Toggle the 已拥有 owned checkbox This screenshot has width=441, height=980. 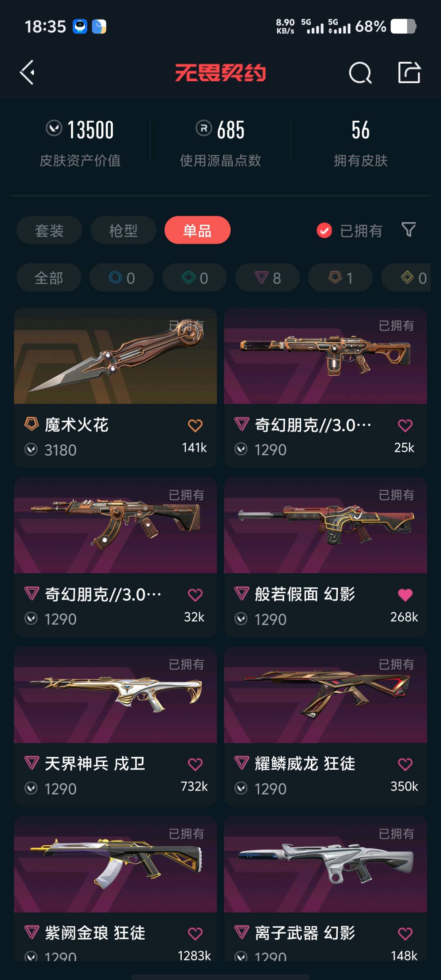(324, 230)
